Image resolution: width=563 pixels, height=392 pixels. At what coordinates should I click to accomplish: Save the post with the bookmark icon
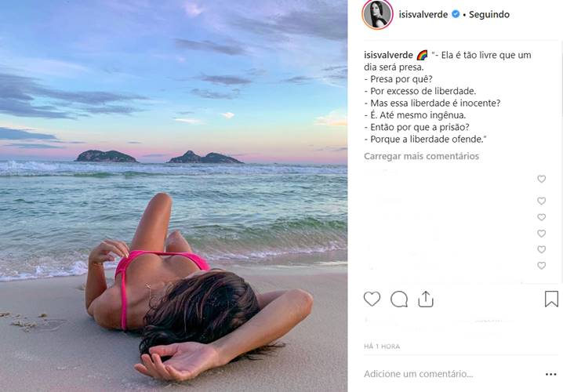point(551,299)
